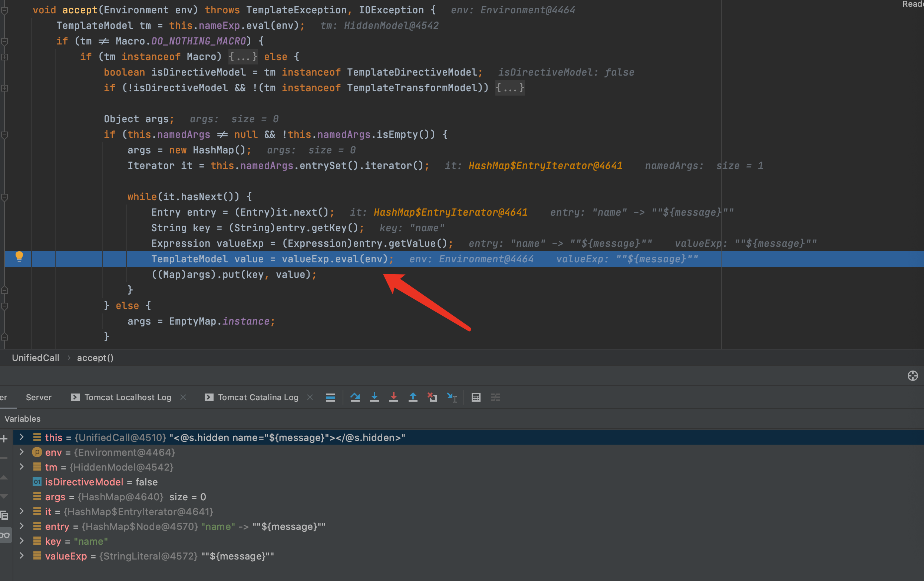Expand the 'valueExp' StringLiteral variable
This screenshot has height=581, width=924.
[x=22, y=555]
